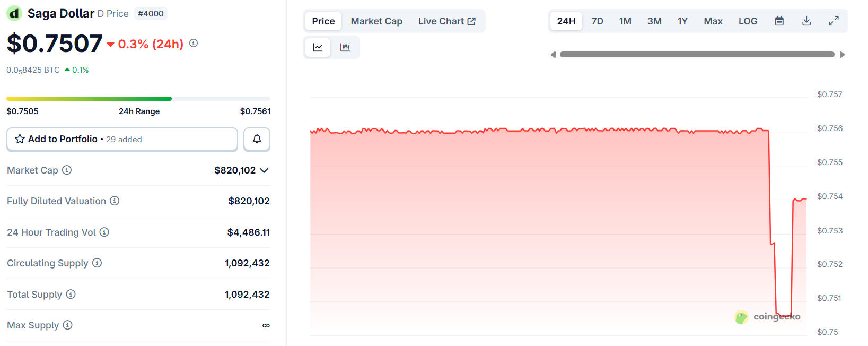Open the calendar date range picker
The image size is (868, 346).
click(779, 21)
